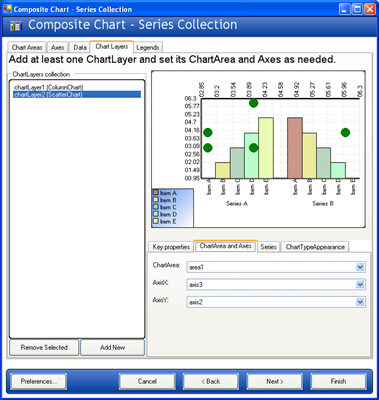
Task: Switch to the Chart Areas tab
Action: (27, 47)
